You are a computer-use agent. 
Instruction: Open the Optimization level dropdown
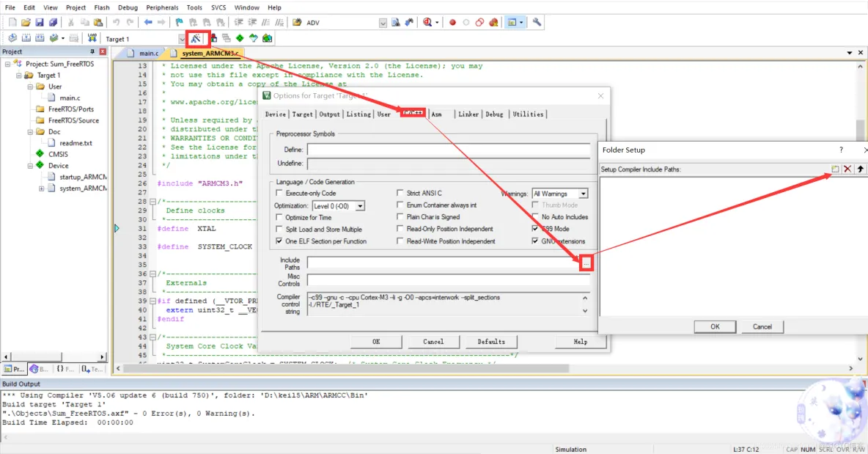pyautogui.click(x=360, y=206)
